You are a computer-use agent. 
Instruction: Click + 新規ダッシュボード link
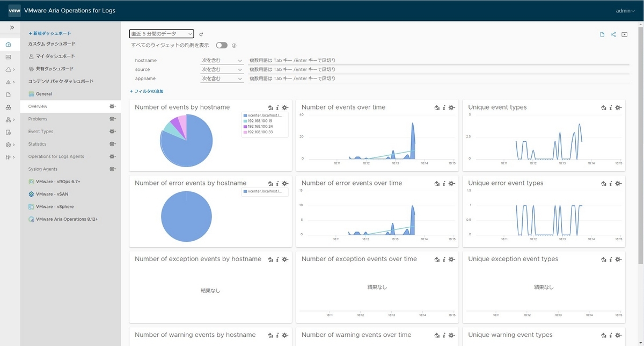tap(49, 33)
